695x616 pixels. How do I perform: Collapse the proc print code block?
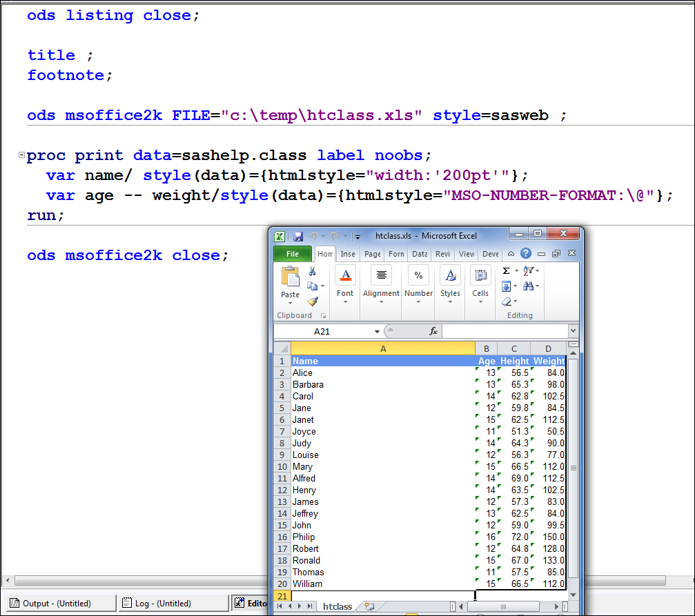21,155
